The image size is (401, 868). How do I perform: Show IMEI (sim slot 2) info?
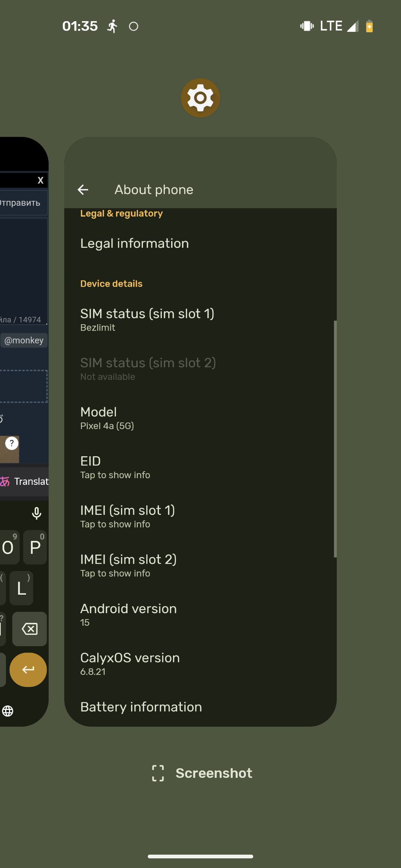(200, 566)
